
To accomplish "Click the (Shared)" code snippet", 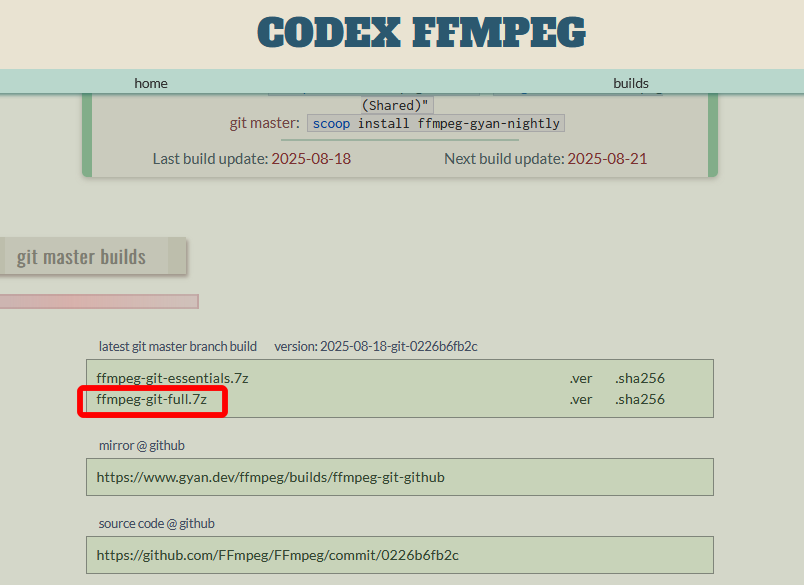I will [x=397, y=106].
